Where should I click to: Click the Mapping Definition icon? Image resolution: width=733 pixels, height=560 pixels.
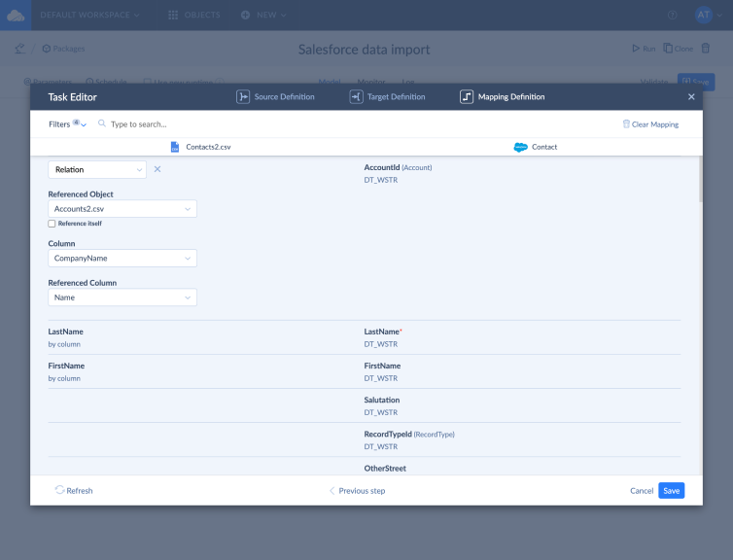467,97
